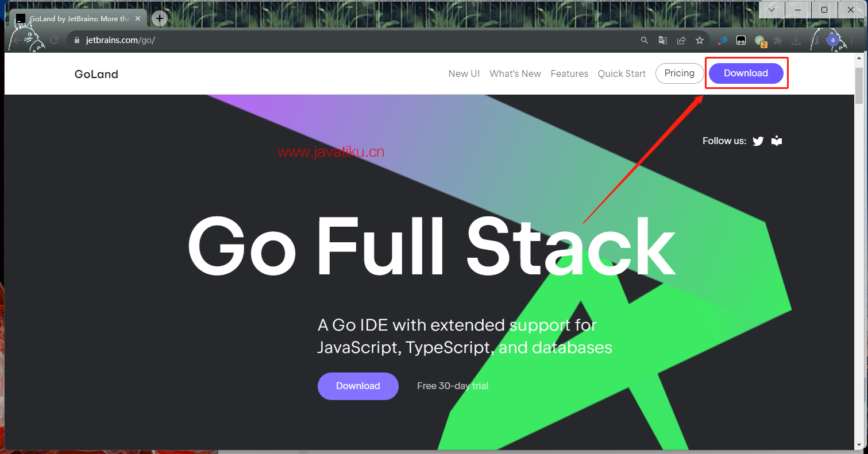Open the profile avatar labeled a
The width and height of the screenshot is (868, 454).
(832, 40)
